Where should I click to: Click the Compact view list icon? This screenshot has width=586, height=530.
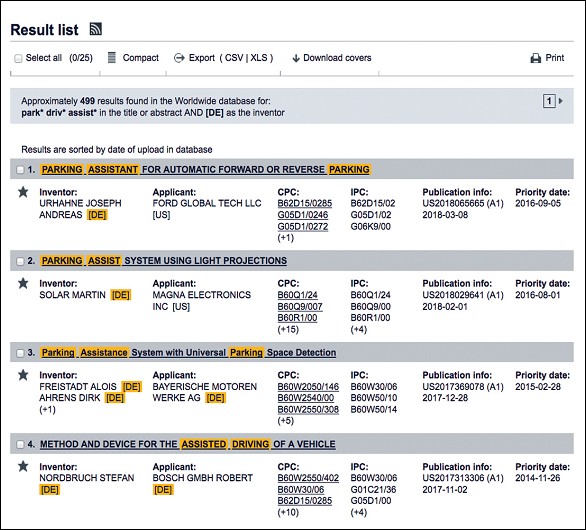111,58
